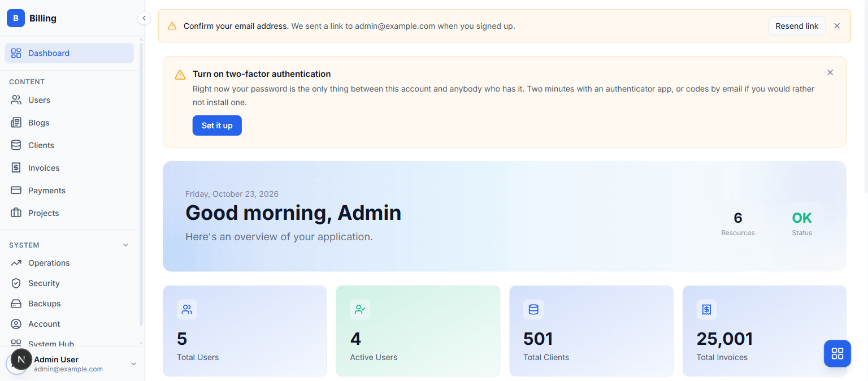Collapse the sidebar with the chevron button
The width and height of the screenshot is (868, 381).
tap(144, 18)
